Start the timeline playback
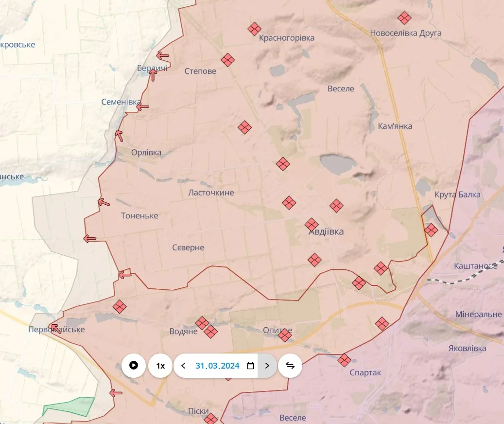504x424 pixels. pos(134,366)
